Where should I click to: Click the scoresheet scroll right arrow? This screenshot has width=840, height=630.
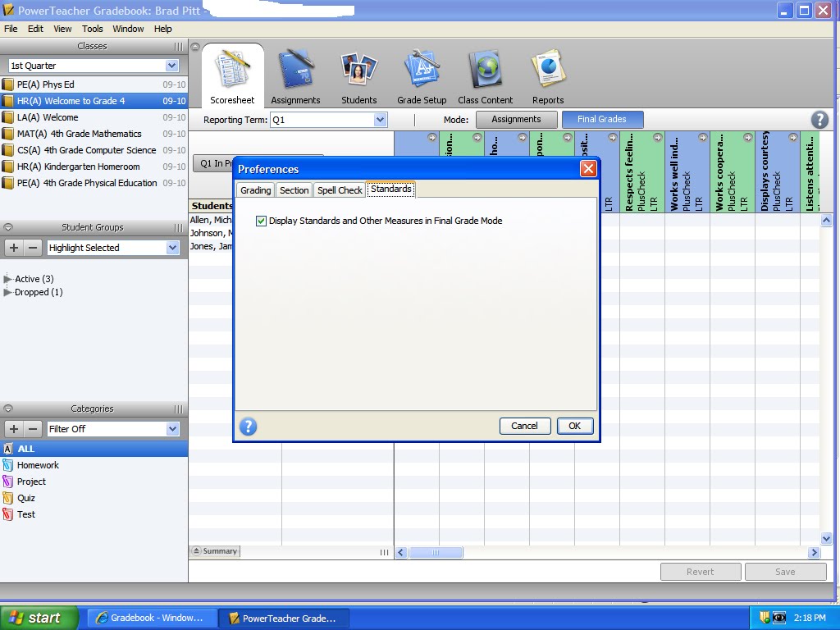(815, 552)
